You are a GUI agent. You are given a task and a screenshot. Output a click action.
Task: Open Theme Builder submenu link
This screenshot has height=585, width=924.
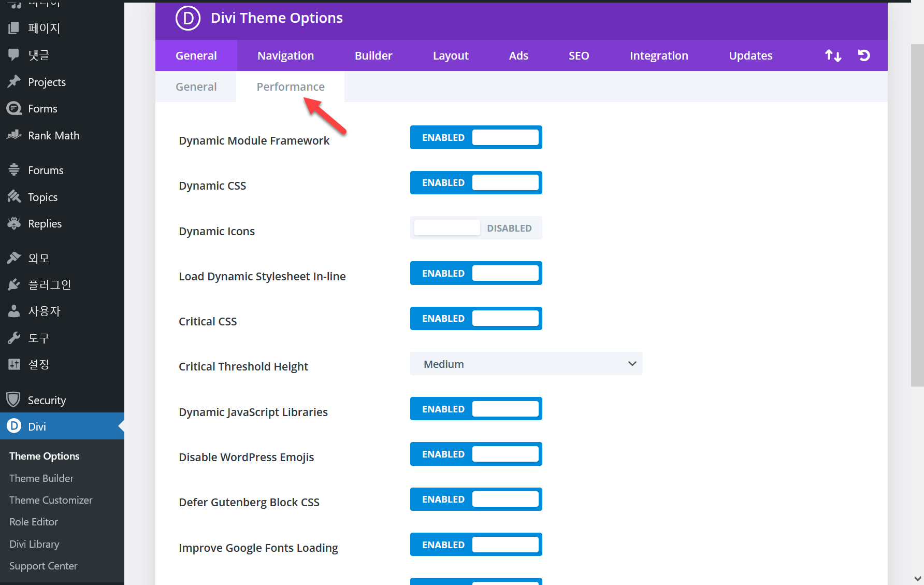pyautogui.click(x=41, y=478)
